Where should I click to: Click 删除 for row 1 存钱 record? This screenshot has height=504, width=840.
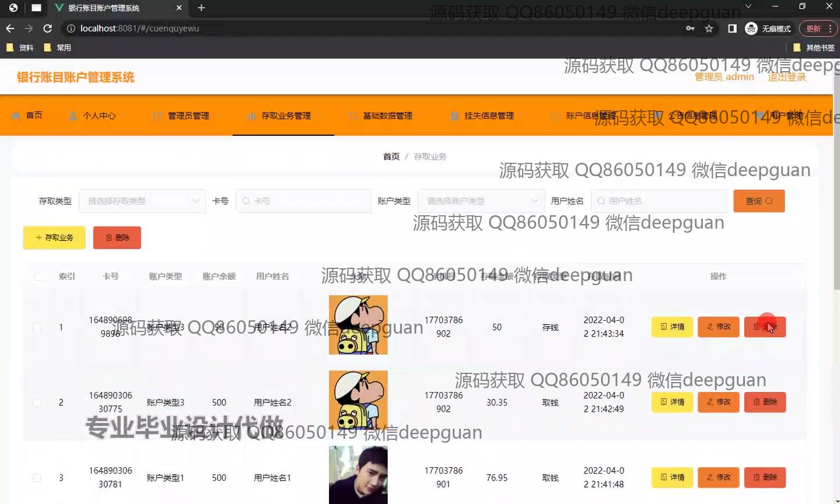[x=765, y=327]
